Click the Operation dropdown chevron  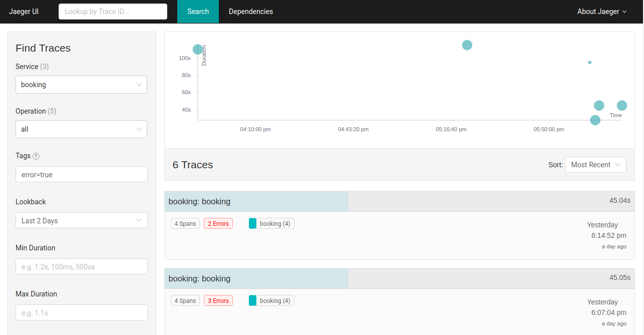click(x=139, y=129)
